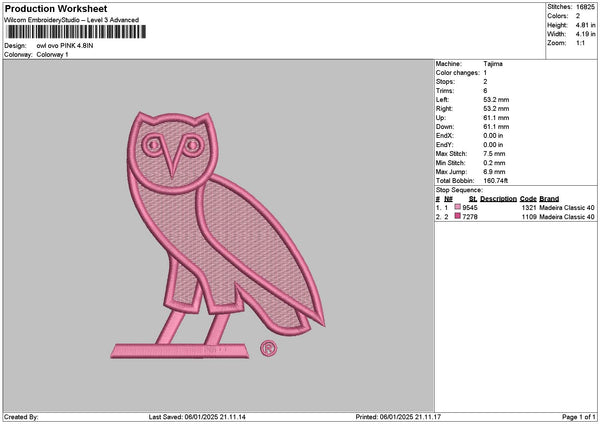
Task: Click the 'Last Saved: 06/01/2025 21.11.14' footer text
Action: 197,417
